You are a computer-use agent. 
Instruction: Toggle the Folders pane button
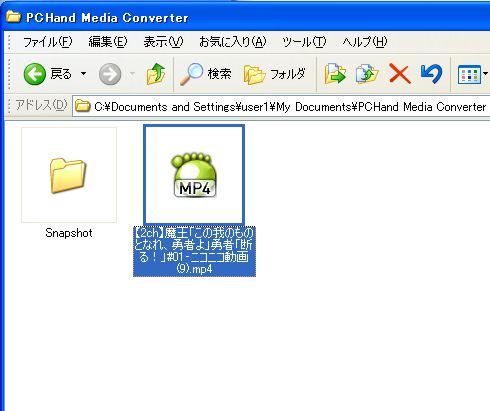point(275,74)
